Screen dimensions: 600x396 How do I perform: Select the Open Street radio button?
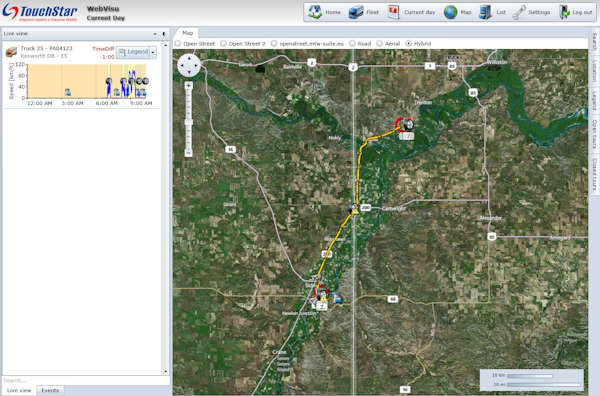(178, 44)
